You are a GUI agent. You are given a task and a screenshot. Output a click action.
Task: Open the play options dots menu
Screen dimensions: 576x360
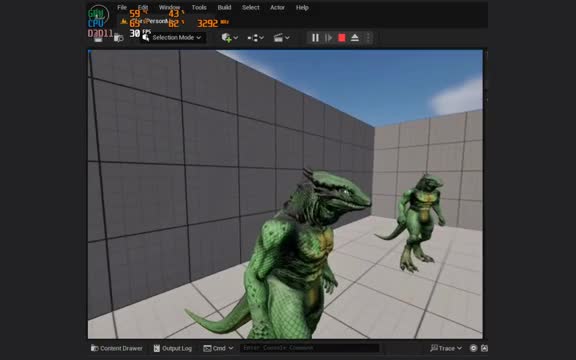[368, 37]
